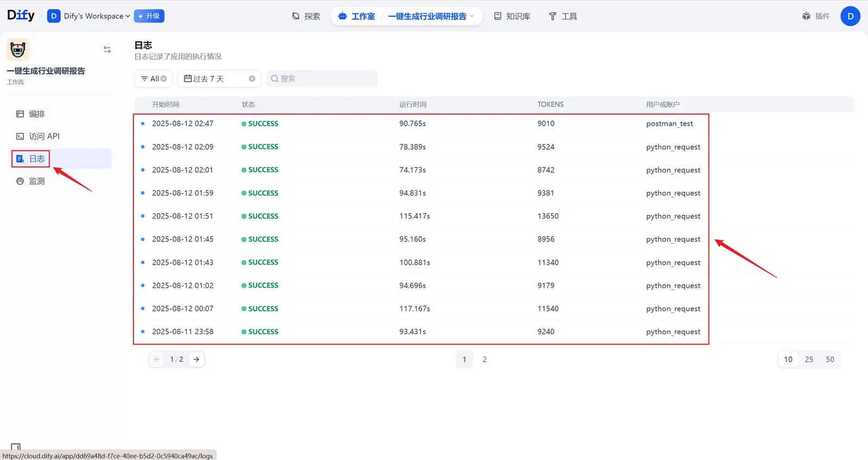Click the 升级 upgrade button
The width and height of the screenshot is (868, 460).
(x=149, y=16)
